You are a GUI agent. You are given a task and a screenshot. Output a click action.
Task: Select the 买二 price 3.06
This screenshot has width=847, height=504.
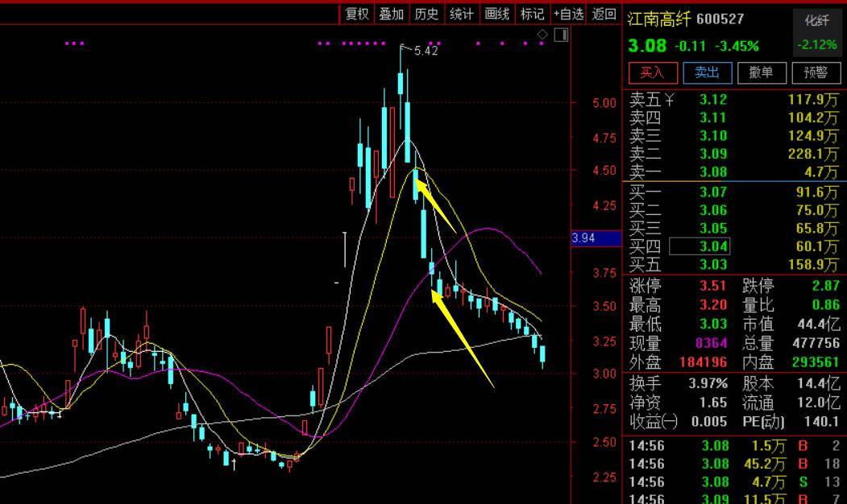(x=713, y=210)
